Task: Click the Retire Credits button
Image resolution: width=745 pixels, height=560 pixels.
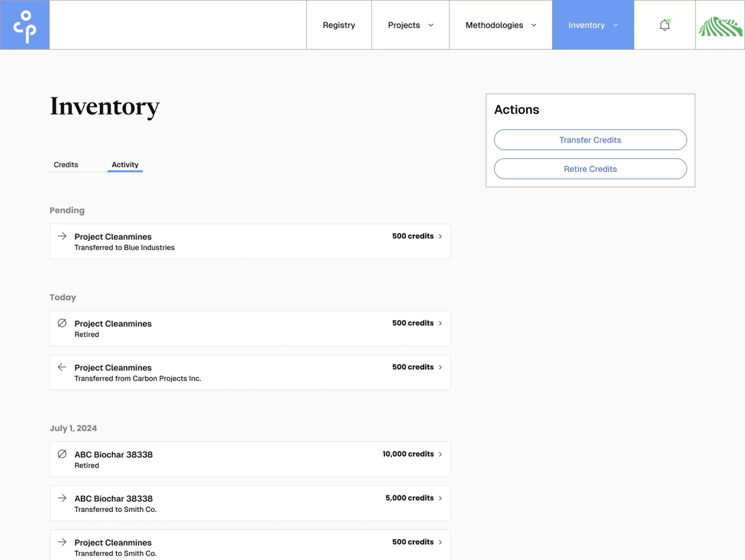Action: pos(590,169)
